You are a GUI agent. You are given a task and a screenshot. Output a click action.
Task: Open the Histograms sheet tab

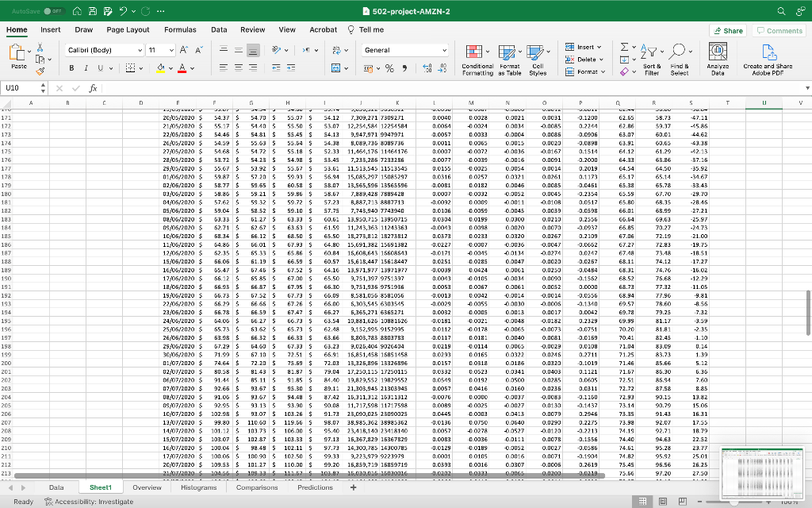pos(199,487)
